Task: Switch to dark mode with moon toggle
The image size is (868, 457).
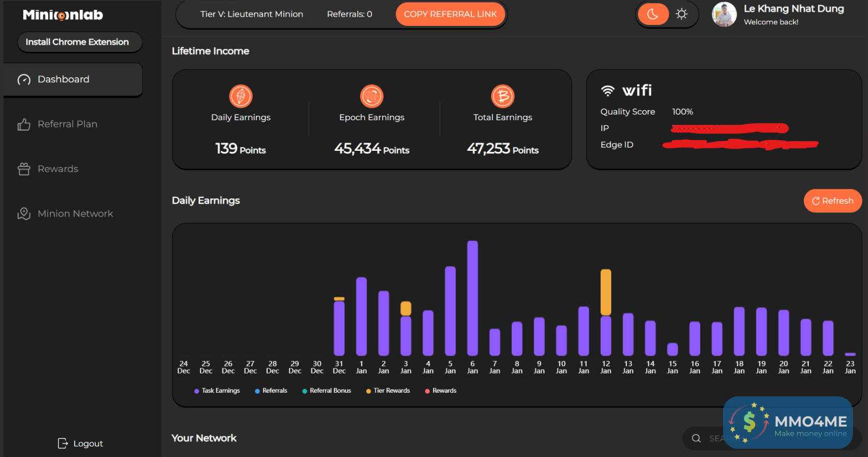Action: [653, 14]
